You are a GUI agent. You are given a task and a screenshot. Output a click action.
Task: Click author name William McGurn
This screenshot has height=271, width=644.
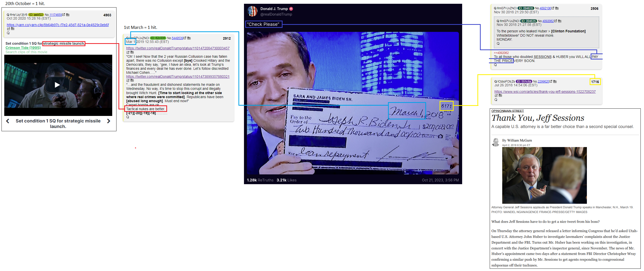(x=520, y=141)
